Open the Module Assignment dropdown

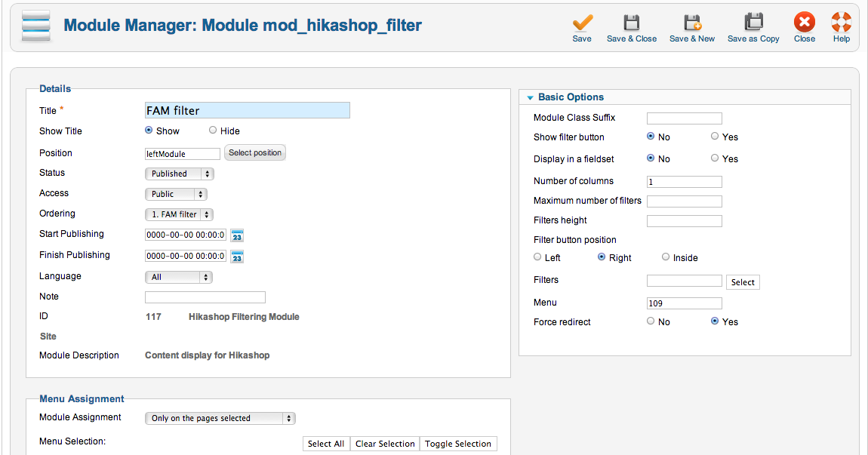click(x=220, y=418)
